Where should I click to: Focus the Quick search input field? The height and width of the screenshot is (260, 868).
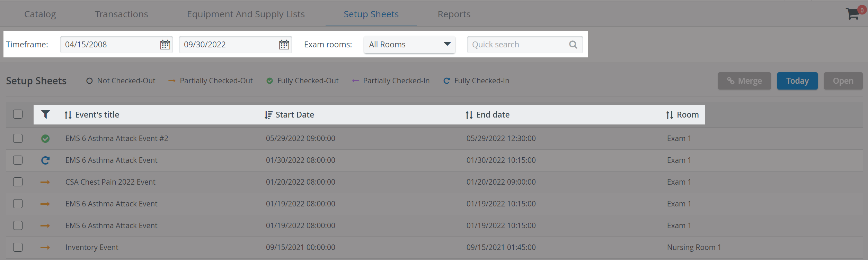[x=518, y=45]
